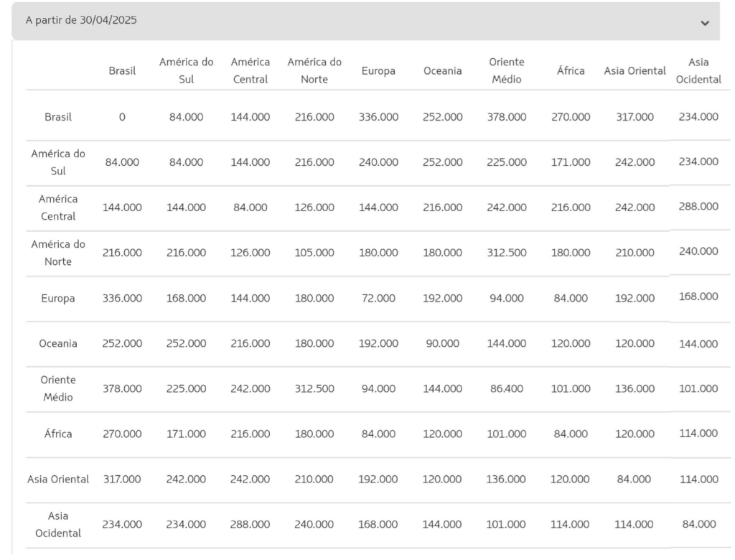Select the 90.000 cell in the Oceania row
This screenshot has height=560, width=735.
point(442,343)
